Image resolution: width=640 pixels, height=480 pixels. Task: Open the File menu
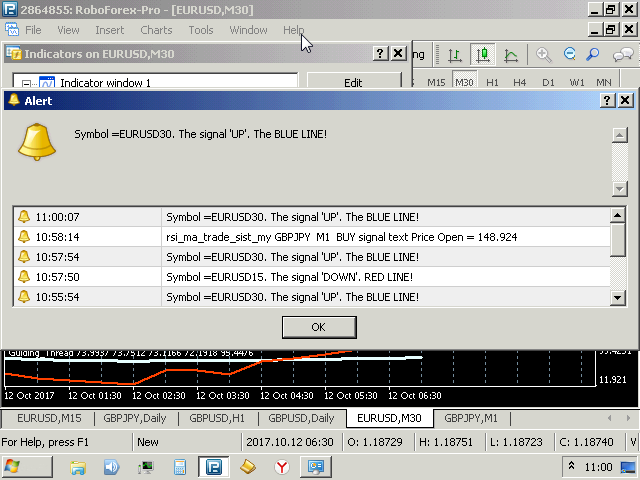pyautogui.click(x=33, y=30)
